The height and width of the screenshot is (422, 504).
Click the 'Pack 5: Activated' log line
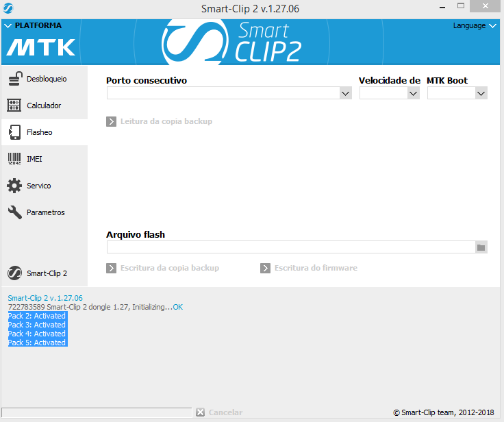tap(37, 343)
